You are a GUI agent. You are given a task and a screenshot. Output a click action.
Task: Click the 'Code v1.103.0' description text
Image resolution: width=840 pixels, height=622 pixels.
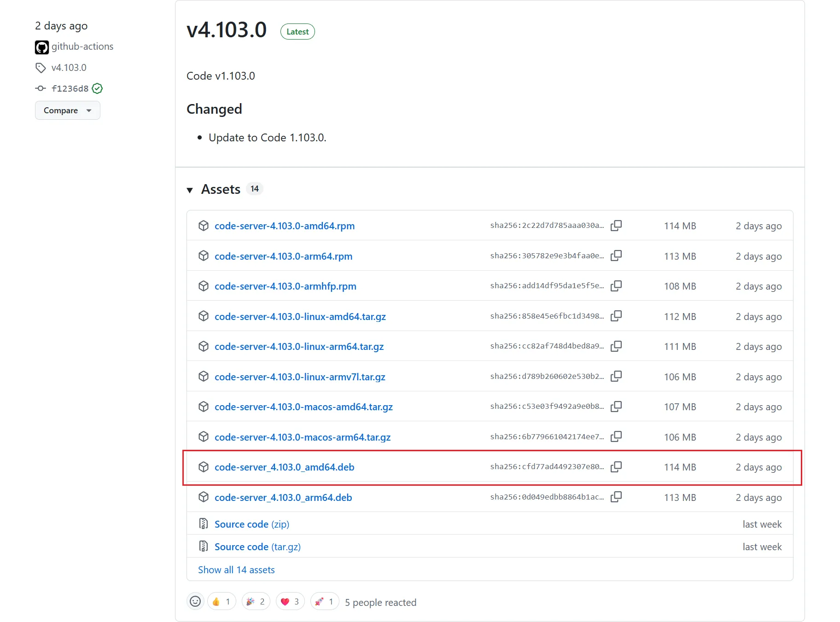pos(221,76)
